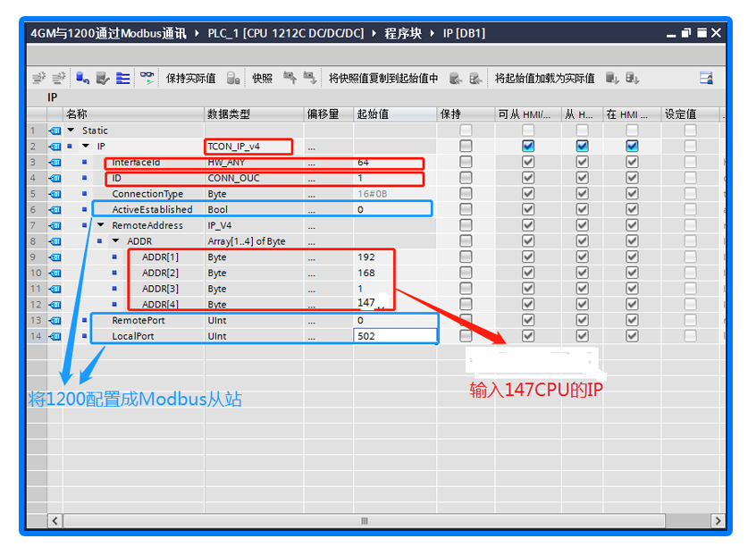The height and width of the screenshot is (547, 756).
Task: Click the Array[1..4] of Byte cell
Action: point(254,241)
